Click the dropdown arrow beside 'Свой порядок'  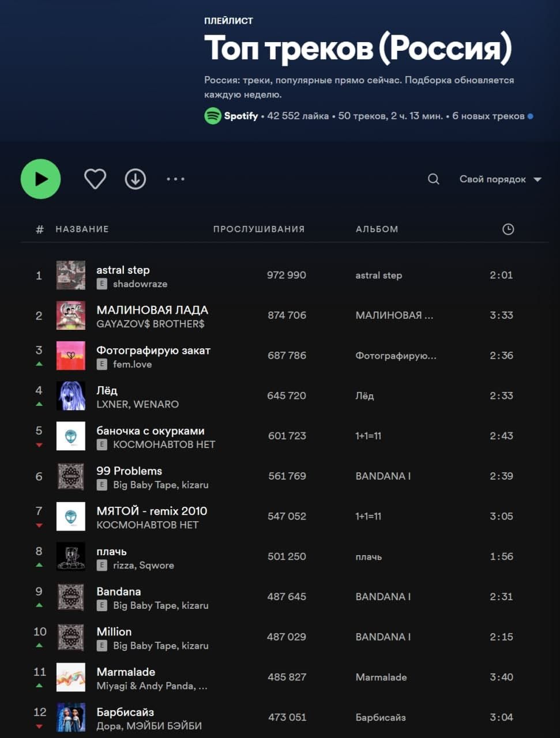point(538,180)
